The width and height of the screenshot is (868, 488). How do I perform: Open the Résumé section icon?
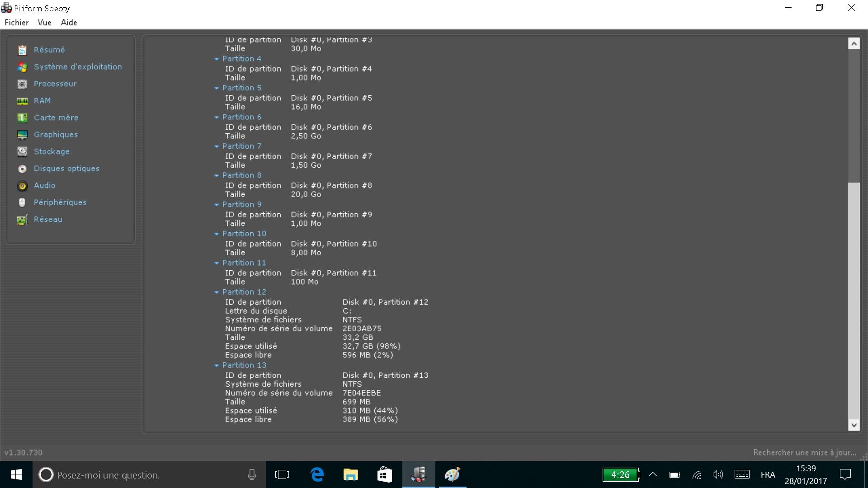coord(22,50)
